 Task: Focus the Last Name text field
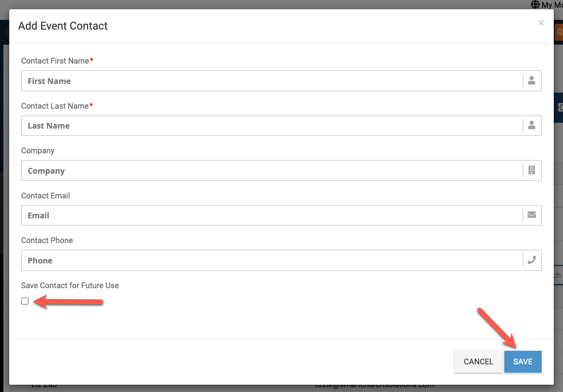coord(272,126)
